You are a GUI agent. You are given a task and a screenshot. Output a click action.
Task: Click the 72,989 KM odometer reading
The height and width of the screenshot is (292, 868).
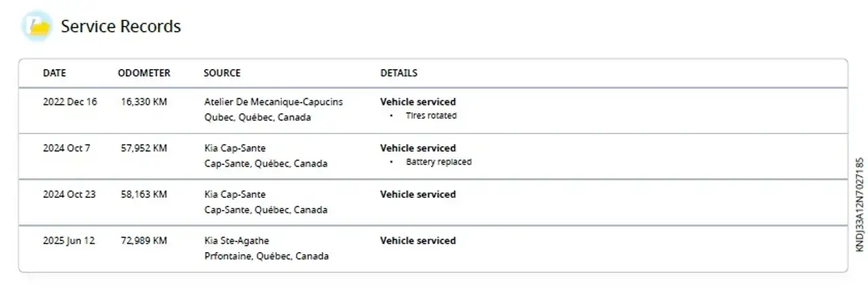(x=144, y=241)
